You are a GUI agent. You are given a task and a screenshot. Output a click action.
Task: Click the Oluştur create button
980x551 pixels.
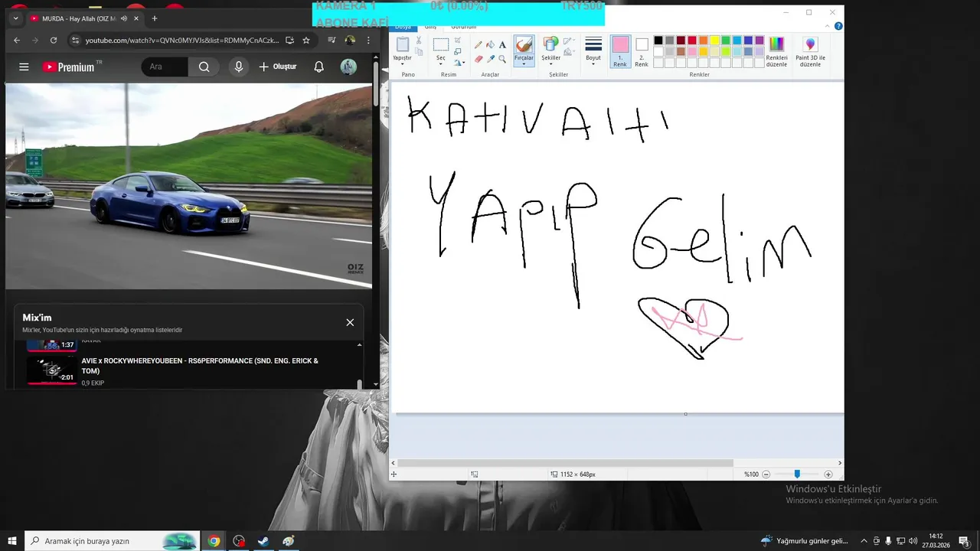pos(278,67)
